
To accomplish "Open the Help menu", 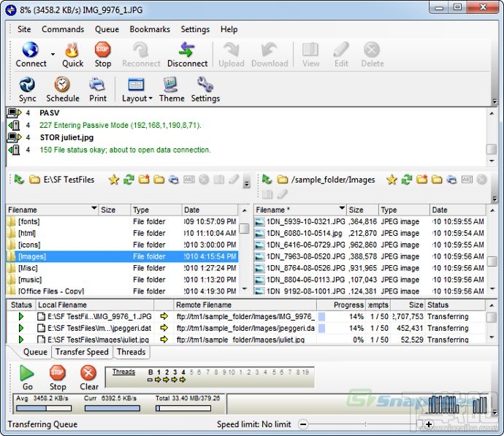I will (229, 29).
